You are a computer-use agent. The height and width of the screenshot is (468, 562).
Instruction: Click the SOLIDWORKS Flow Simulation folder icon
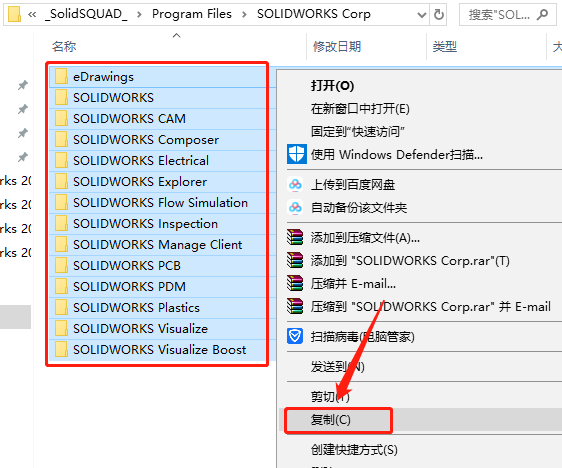coord(61,202)
